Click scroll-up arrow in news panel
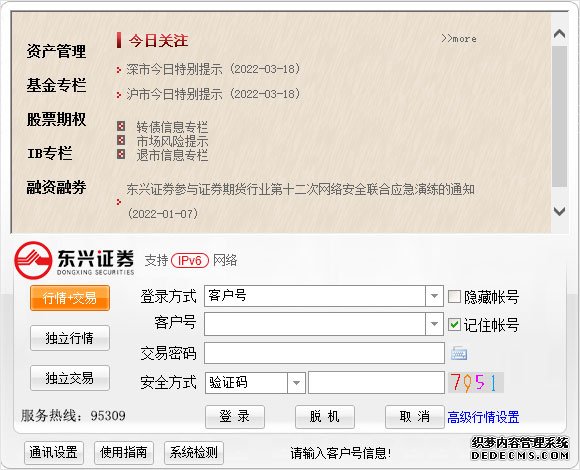Image resolution: width=580 pixels, height=470 pixels. click(559, 34)
